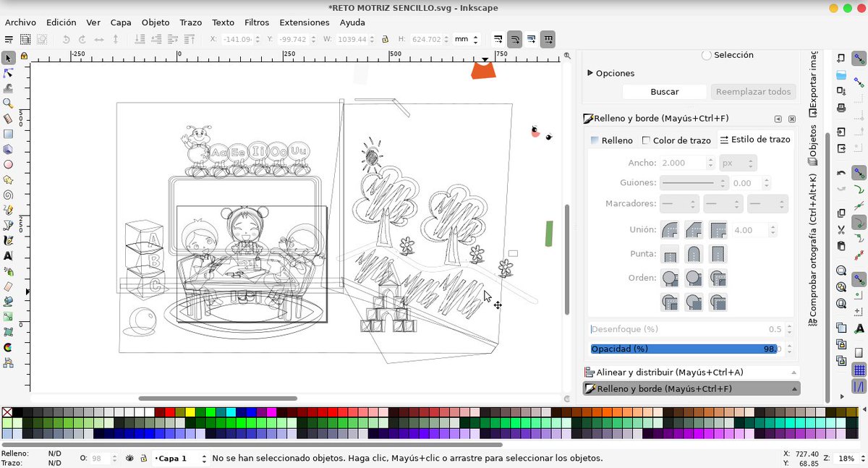Select the Gradient tool
Screen dimensions: 868x468
[8, 317]
